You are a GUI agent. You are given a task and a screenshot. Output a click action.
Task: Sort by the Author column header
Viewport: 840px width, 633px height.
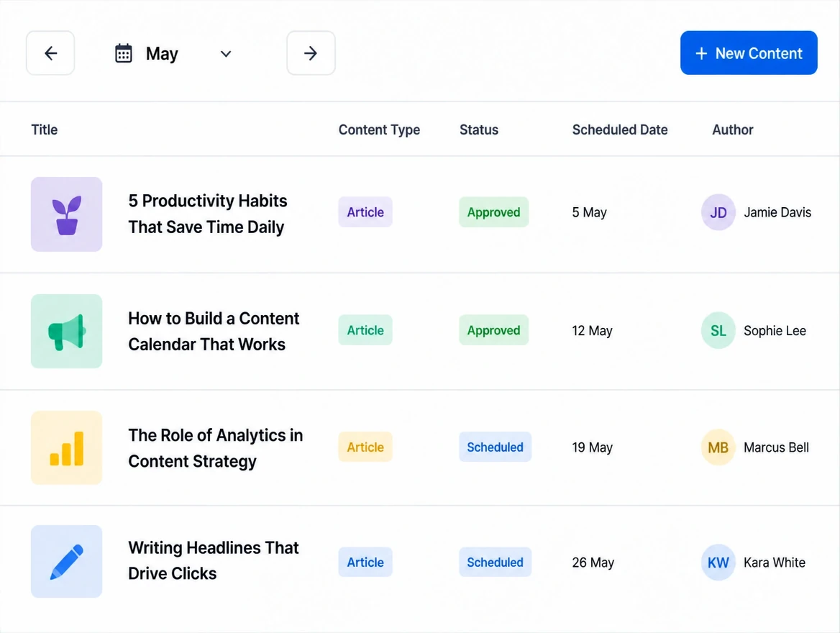tap(732, 129)
